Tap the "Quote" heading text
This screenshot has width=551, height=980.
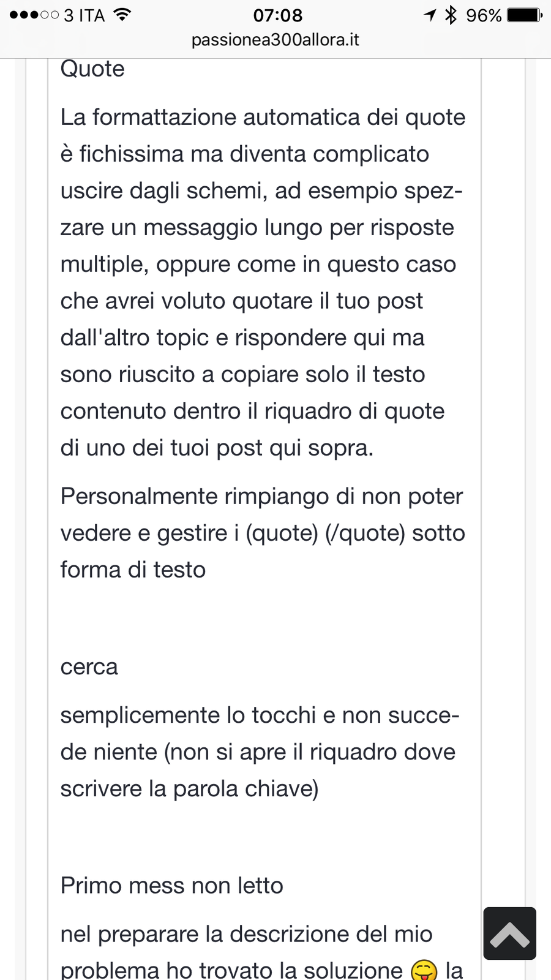[x=92, y=69]
